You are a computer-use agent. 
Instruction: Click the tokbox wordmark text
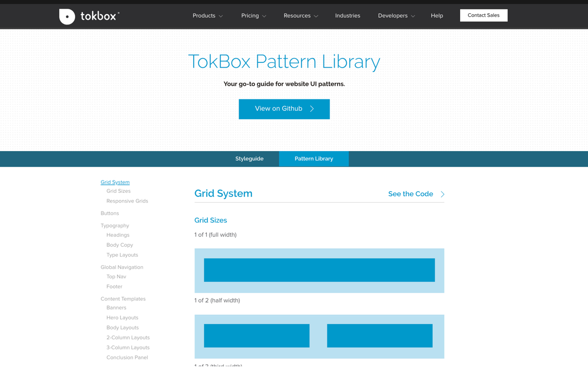(100, 16)
